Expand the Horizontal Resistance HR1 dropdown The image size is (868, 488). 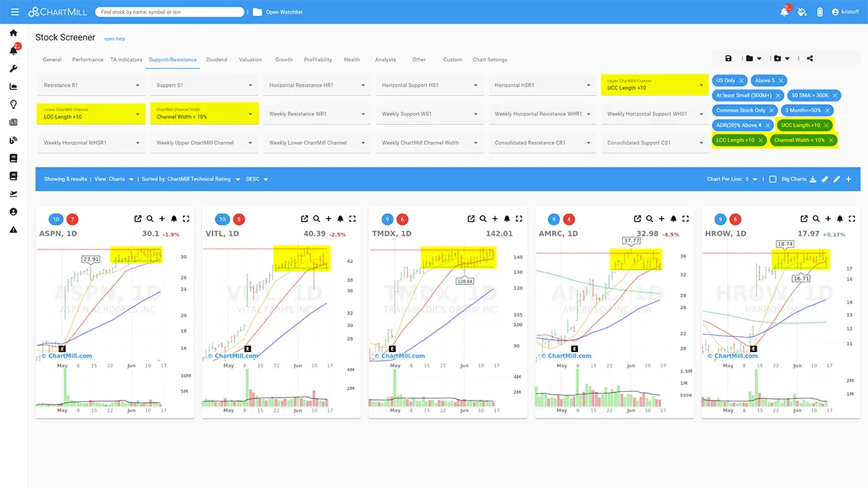[318, 85]
